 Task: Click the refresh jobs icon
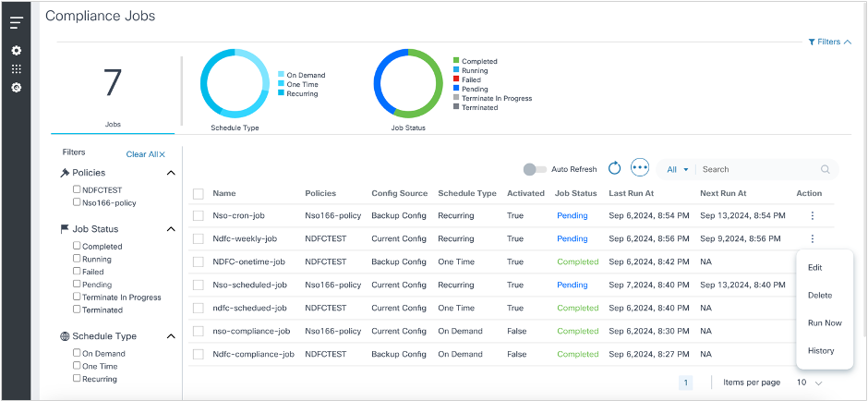coord(615,168)
